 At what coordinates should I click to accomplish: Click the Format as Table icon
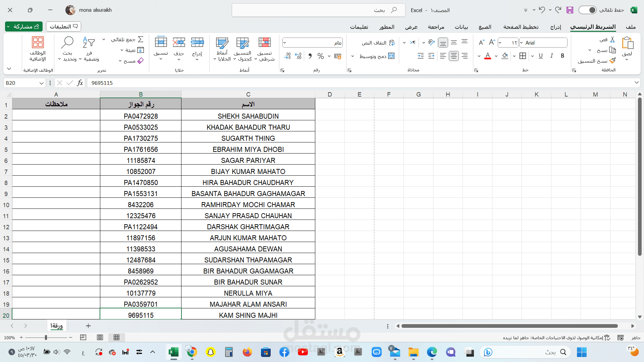243,43
